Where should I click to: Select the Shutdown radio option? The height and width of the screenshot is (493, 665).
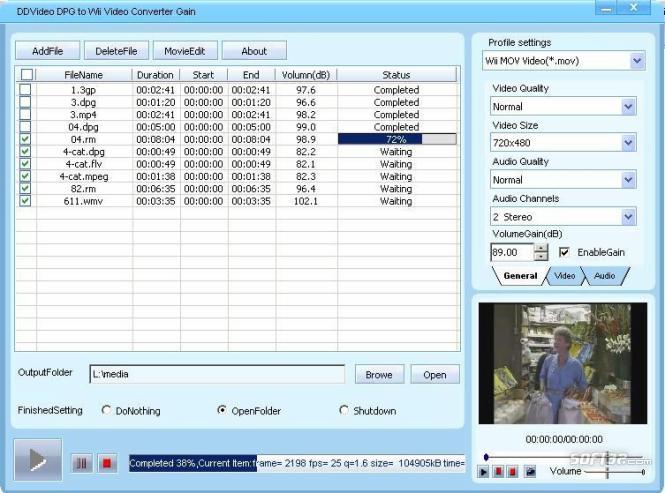click(x=344, y=410)
